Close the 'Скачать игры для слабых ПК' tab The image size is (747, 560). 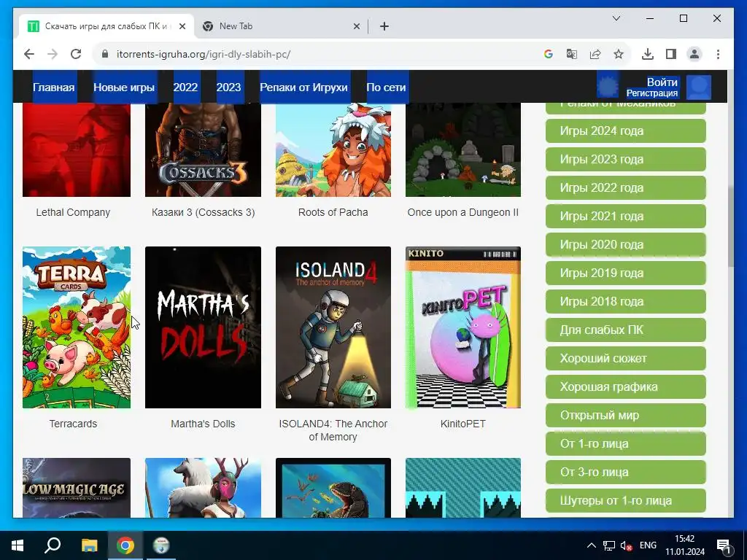(x=182, y=27)
